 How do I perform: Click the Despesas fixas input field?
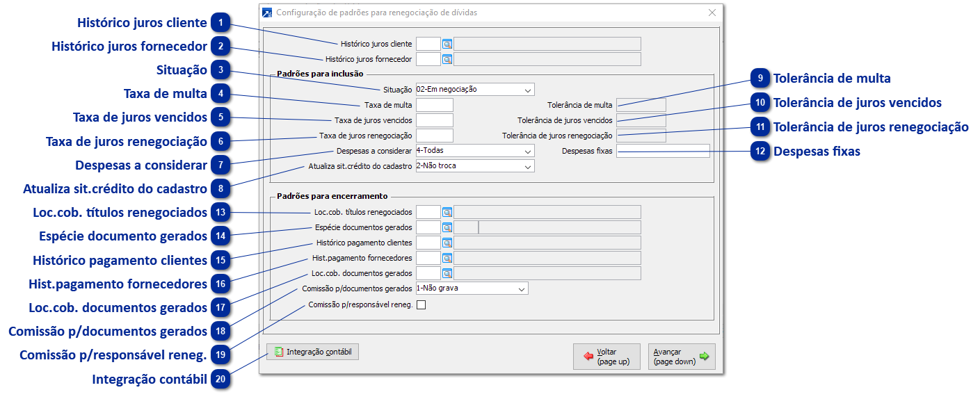point(663,151)
